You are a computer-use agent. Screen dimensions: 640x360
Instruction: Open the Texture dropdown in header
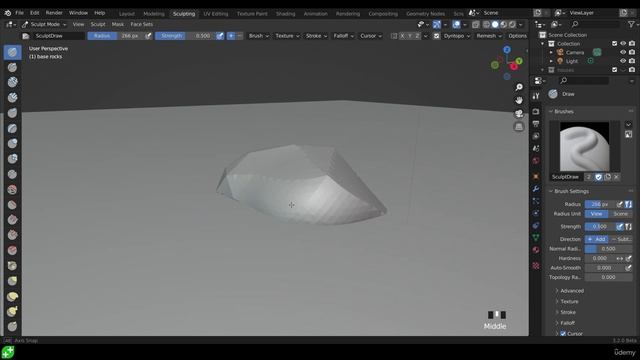[287, 36]
